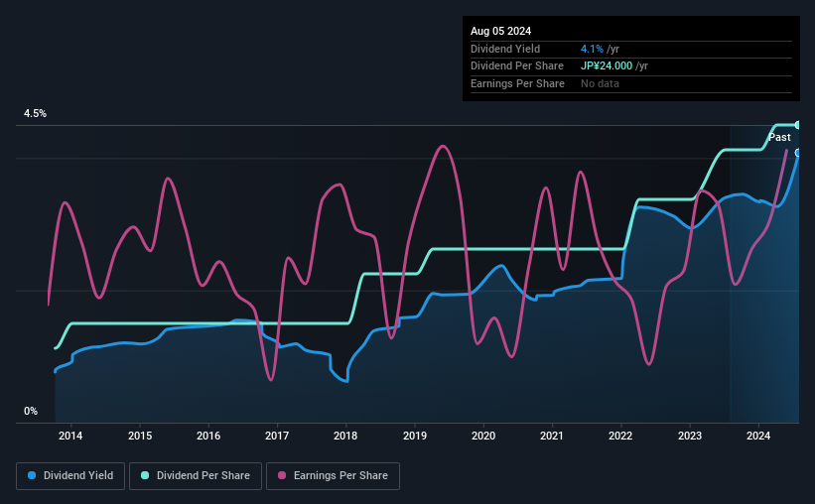
Task: Click the 2014 x-axis label
Action: pyautogui.click(x=70, y=436)
